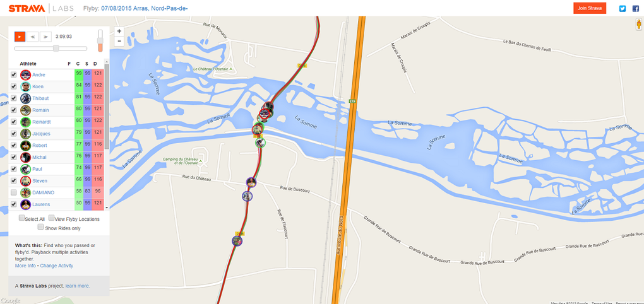Open the Strava Twitter icon

[x=623, y=9]
